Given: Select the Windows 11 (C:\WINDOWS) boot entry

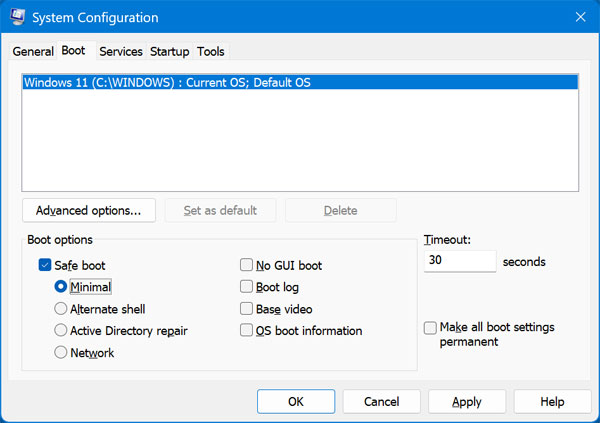Looking at the screenshot, I should 300,82.
